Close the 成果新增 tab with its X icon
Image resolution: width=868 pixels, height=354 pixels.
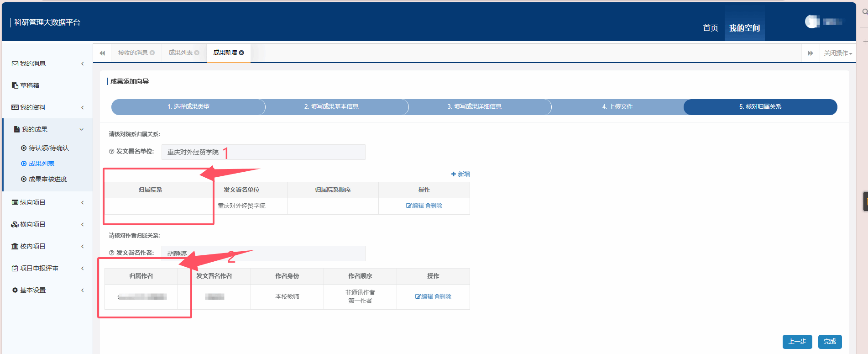point(241,53)
